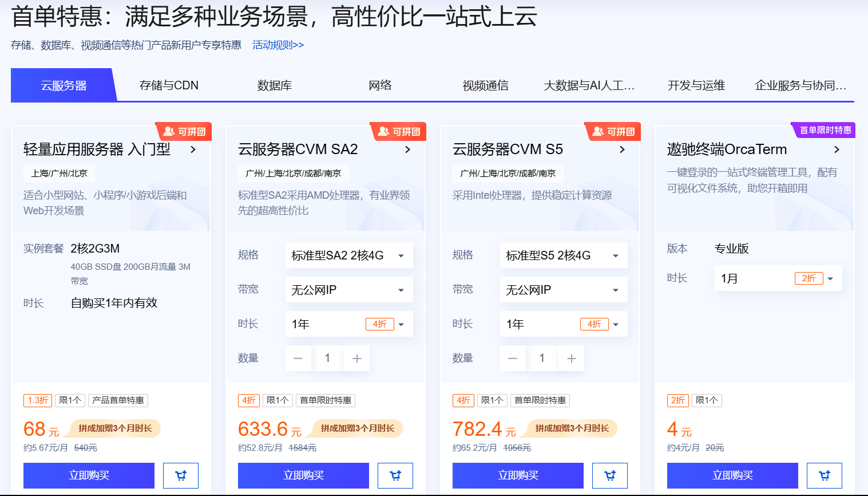868x496 pixels.
Task: Click price 782.4 元
Action: point(484,429)
